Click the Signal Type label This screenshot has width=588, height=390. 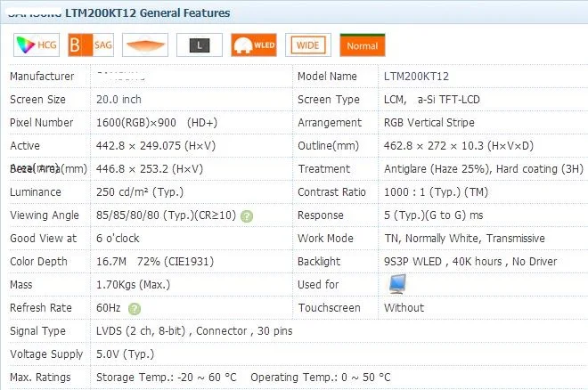click(38, 331)
